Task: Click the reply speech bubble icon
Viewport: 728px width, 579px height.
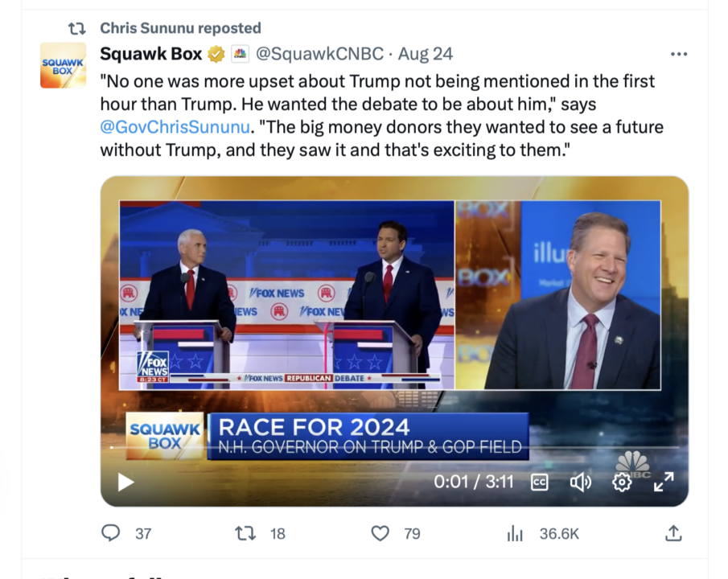Action: coord(111,533)
